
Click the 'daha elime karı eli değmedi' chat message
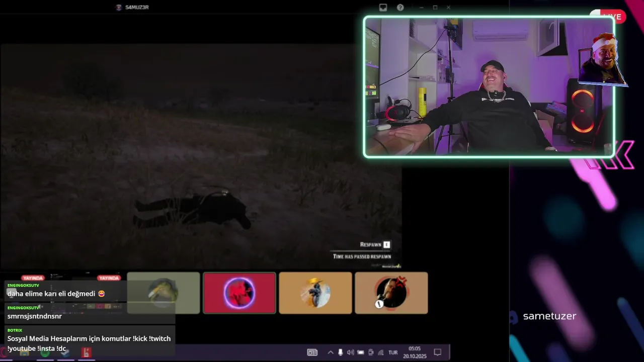56,294
